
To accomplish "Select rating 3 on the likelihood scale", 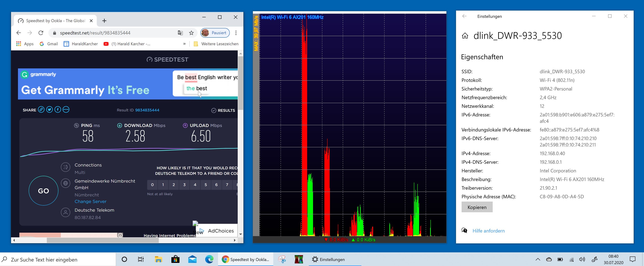I will coord(184,185).
